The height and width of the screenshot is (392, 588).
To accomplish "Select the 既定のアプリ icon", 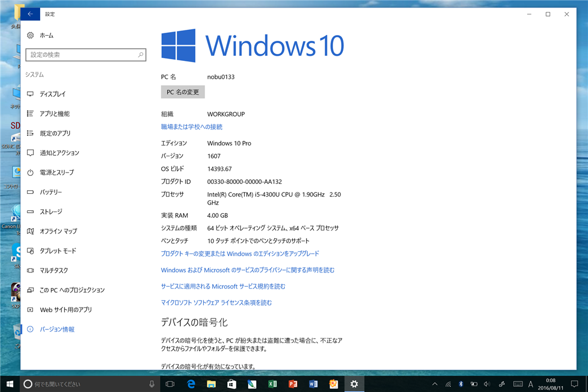I will 30,133.
